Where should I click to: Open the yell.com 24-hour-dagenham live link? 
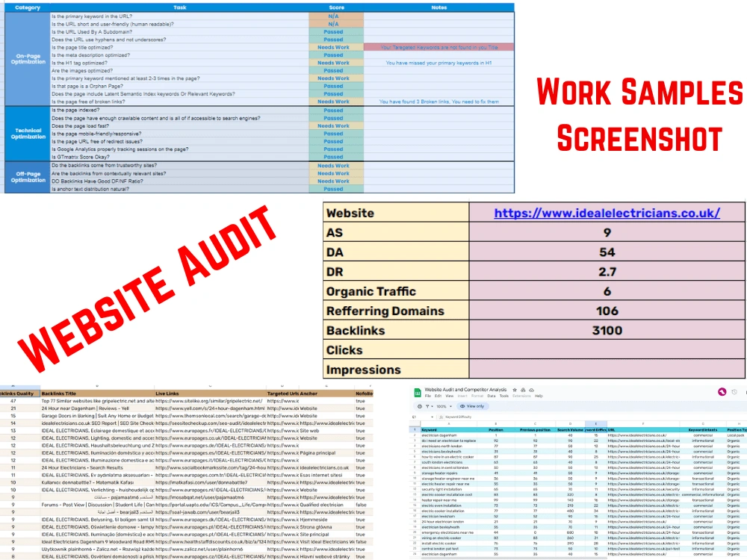(x=210, y=408)
